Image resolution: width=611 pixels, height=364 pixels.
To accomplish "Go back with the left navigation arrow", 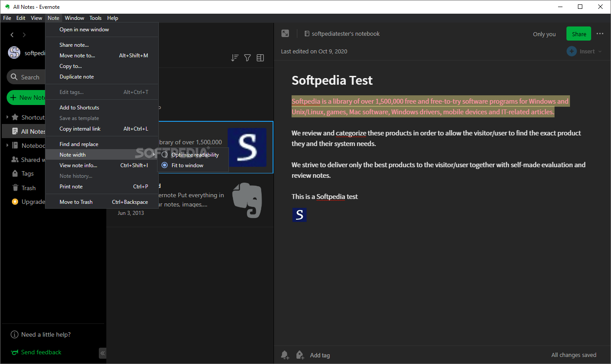I will 12,35.
